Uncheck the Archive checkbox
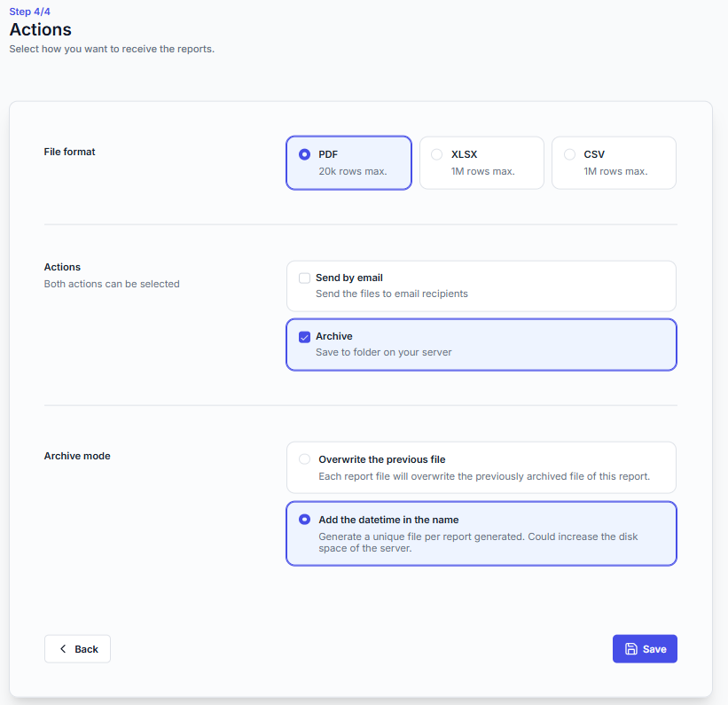The height and width of the screenshot is (705, 728). (305, 337)
